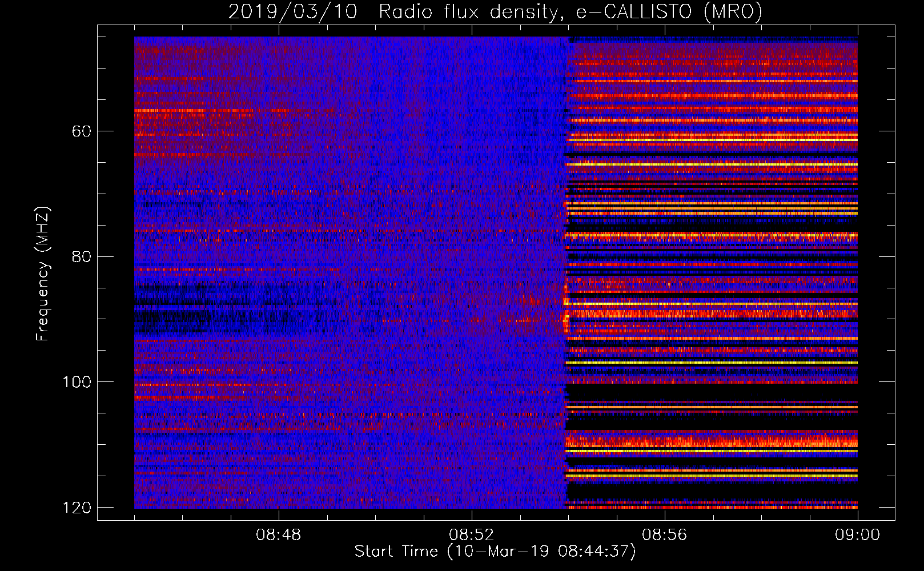Click the 120 frequency tick label

pyautogui.click(x=77, y=508)
